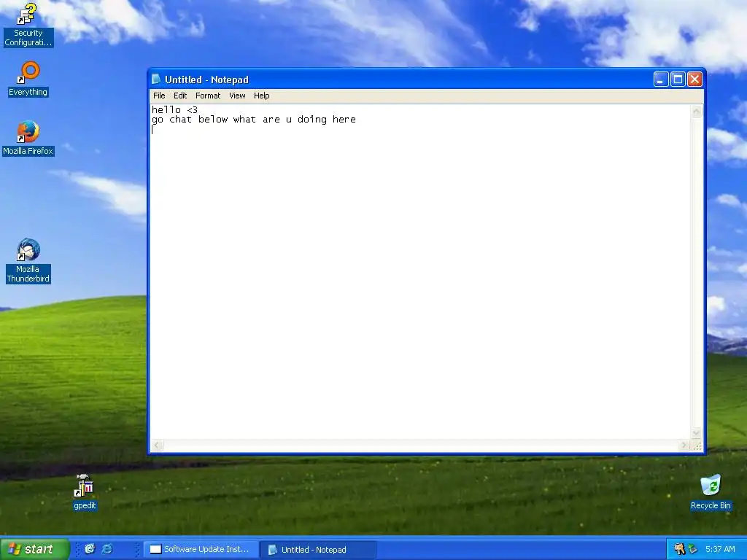Select the Mozilla Firefox desktop icon

pos(28,138)
